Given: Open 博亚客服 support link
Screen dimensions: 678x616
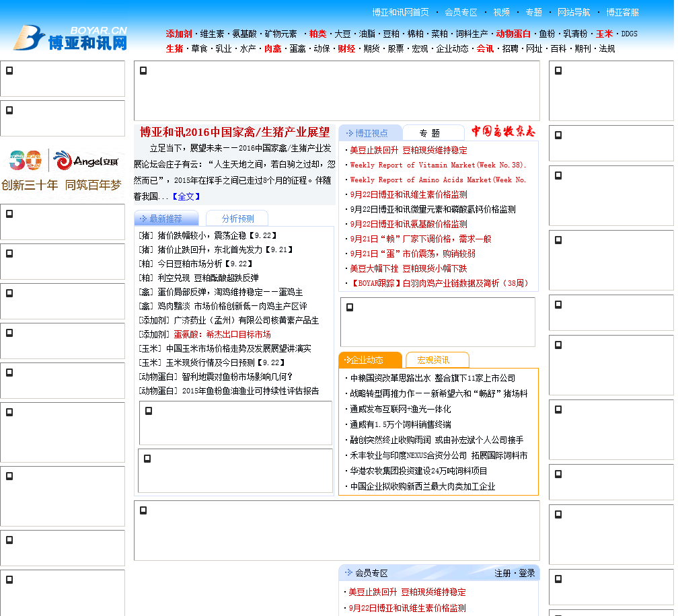Looking at the screenshot, I should 622,12.
